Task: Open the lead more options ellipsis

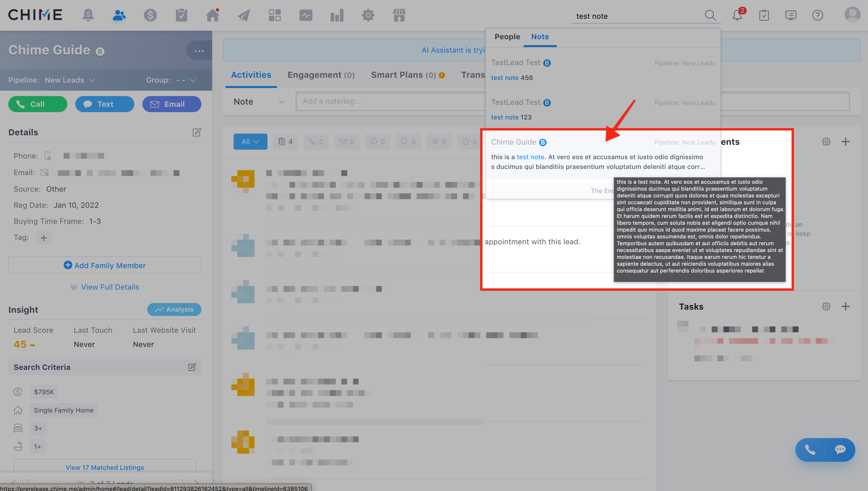Action: click(x=199, y=50)
